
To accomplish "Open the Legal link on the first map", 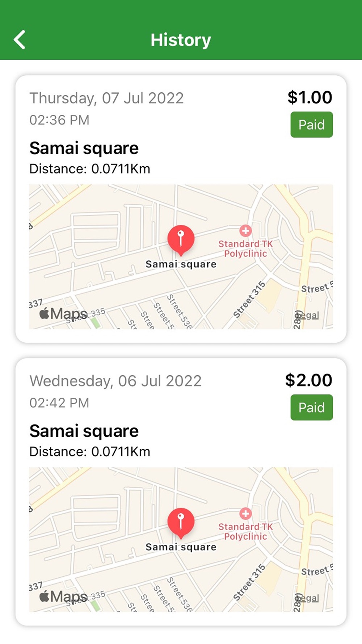I will (308, 315).
